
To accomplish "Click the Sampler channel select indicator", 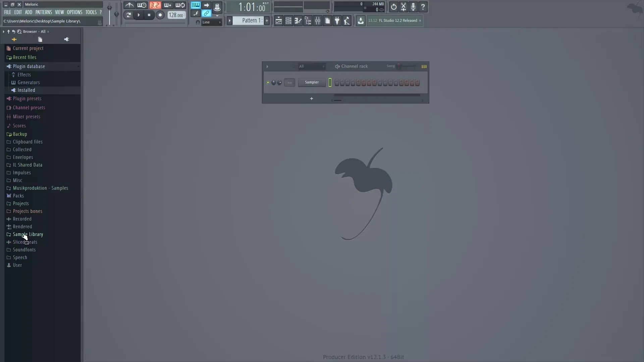I will [x=330, y=82].
